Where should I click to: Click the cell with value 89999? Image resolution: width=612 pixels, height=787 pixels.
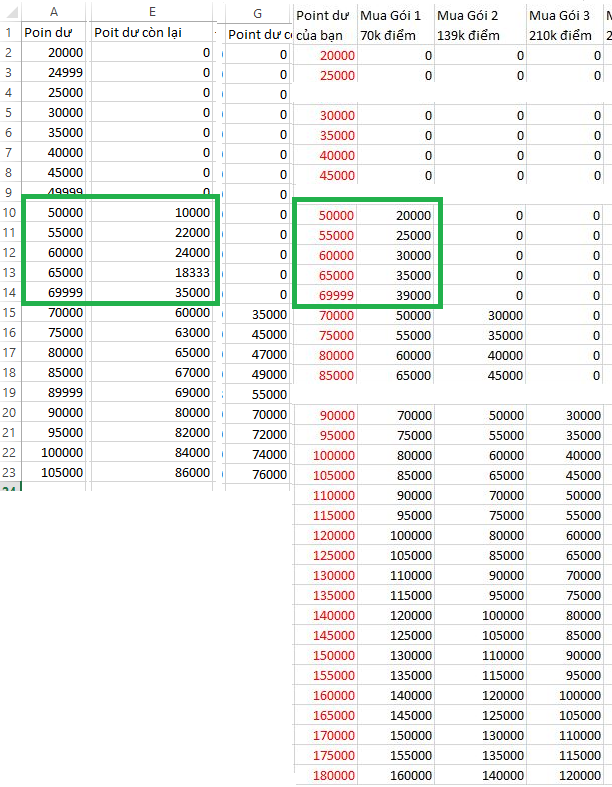pos(54,393)
